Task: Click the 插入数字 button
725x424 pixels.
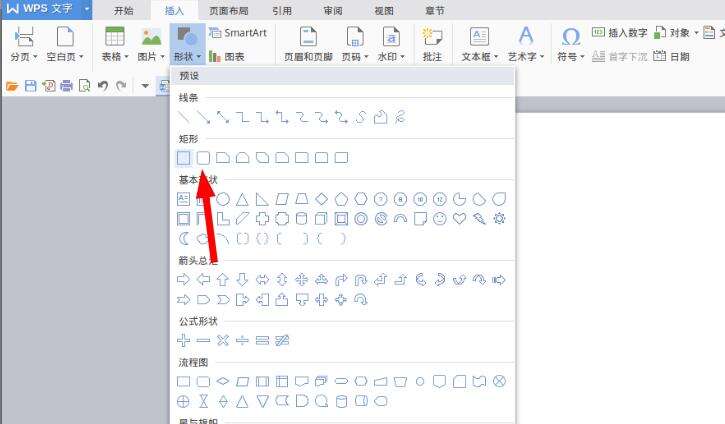Action: [620, 32]
